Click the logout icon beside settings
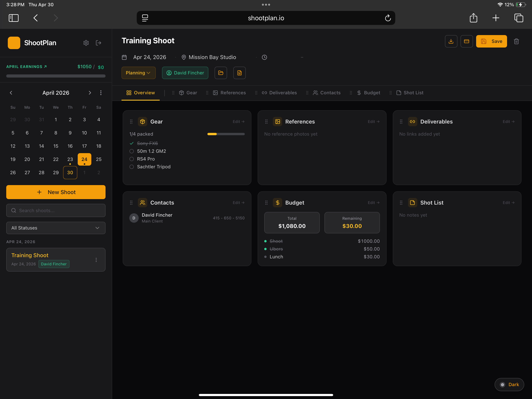 click(x=98, y=43)
